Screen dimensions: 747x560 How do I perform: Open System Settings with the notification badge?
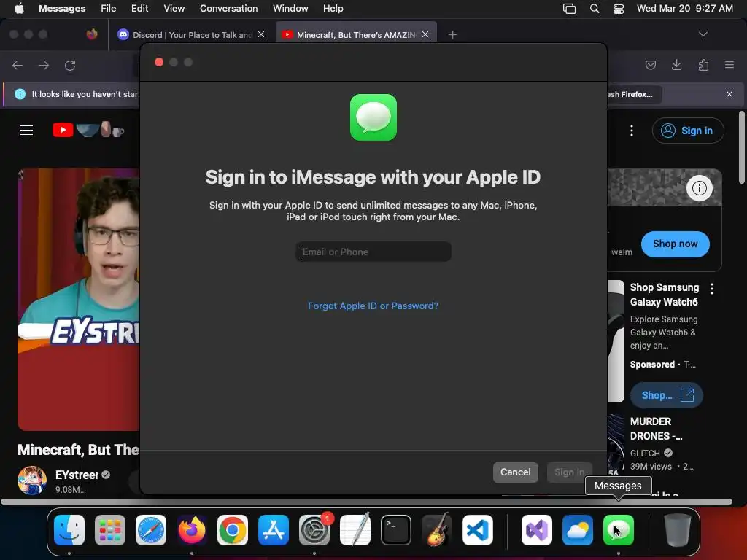tap(314, 530)
